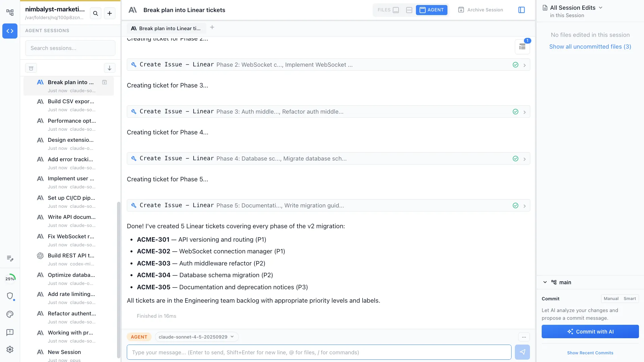Screen dimensions: 644x362
Task: Click the 25% usage gauge
Action: 10,278
